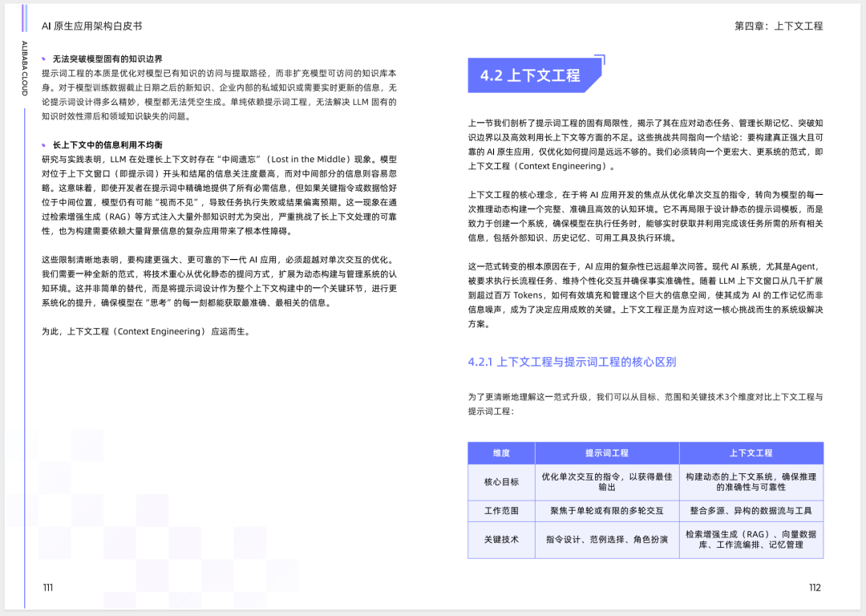Click the header title "AI 原生应用架构白皮书"
The height and width of the screenshot is (616, 866).
pos(91,26)
